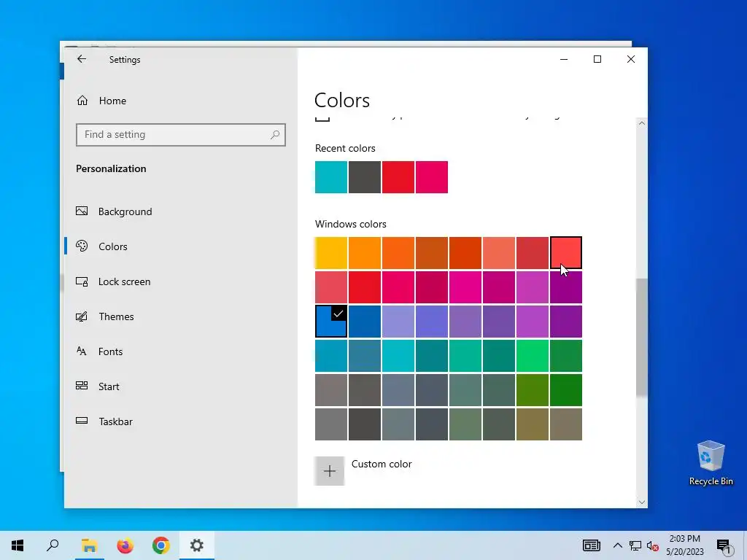This screenshot has width=747, height=560.
Task: Toggle the partially visible checkbox under Colors
Action: [x=322, y=118]
